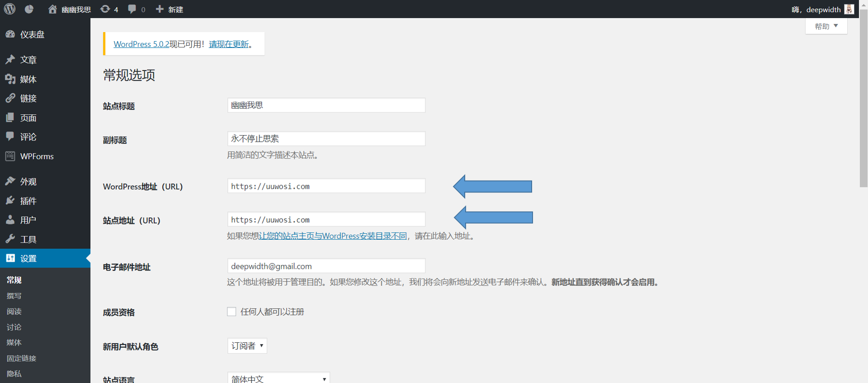The width and height of the screenshot is (868, 383).
Task: Open 插件 plugins via its plug icon
Action: [x=10, y=201]
